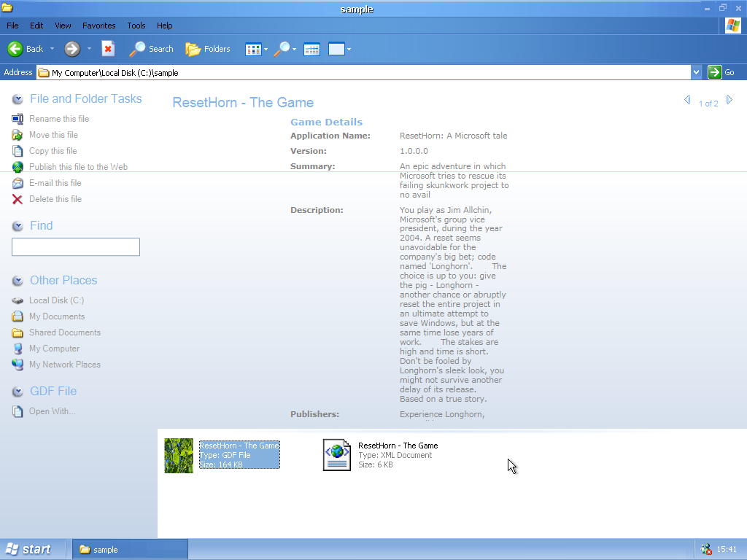Open the Search pane from toolbar
The image size is (747, 560).
point(152,49)
